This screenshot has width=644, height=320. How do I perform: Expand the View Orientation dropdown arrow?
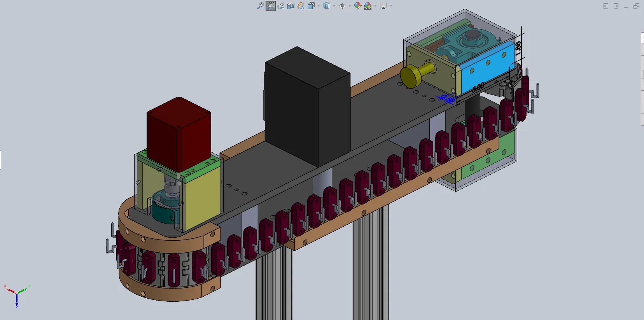click(318, 6)
